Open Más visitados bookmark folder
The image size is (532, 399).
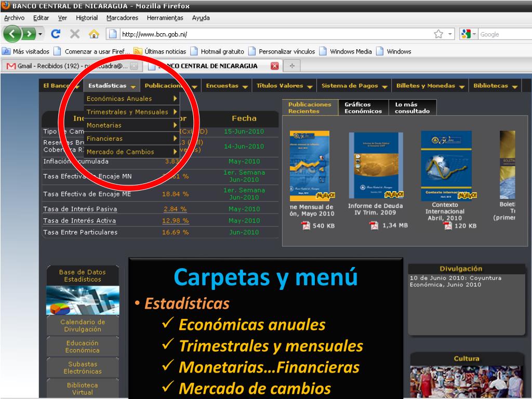coord(26,51)
